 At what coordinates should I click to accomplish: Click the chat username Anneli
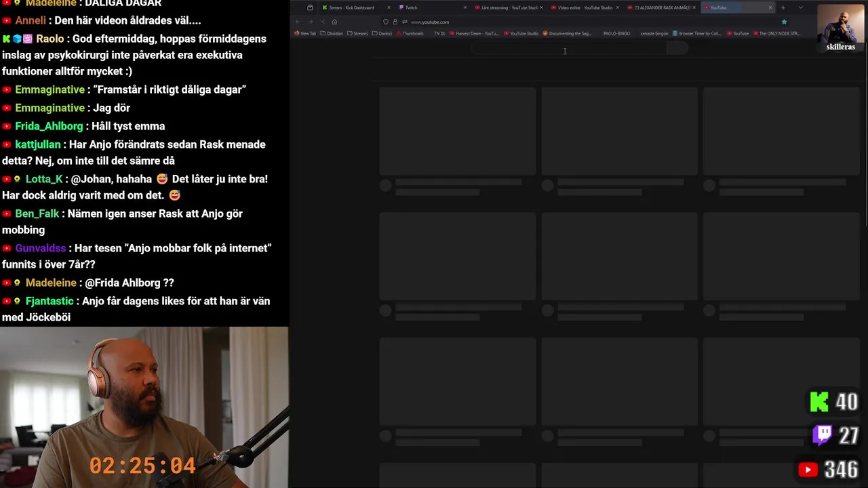coord(31,20)
